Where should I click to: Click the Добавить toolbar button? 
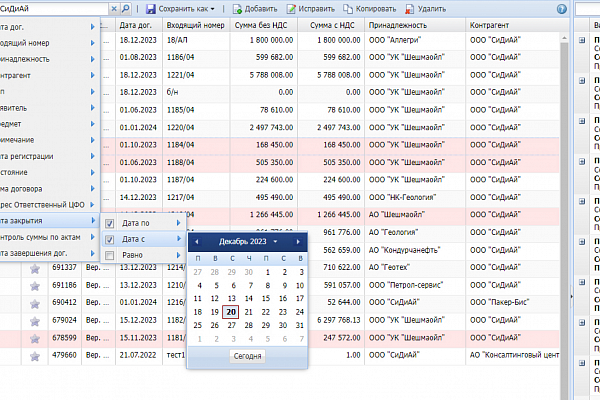click(x=255, y=9)
